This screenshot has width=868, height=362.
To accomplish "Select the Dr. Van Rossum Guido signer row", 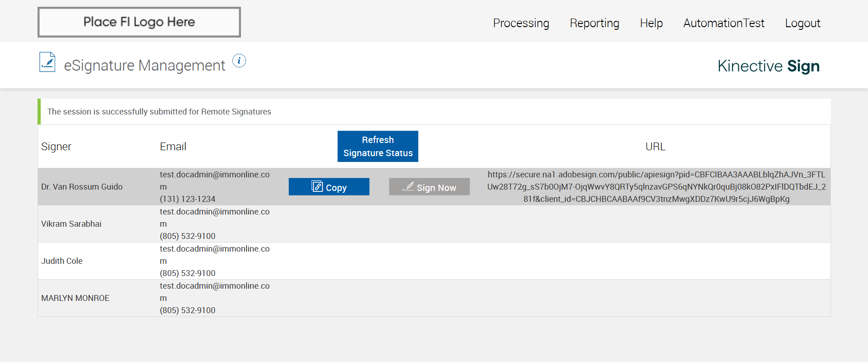I will 82,187.
